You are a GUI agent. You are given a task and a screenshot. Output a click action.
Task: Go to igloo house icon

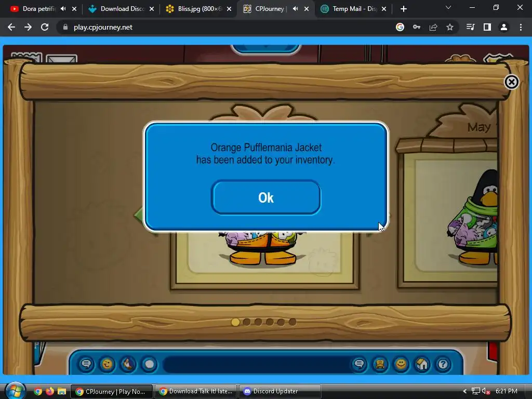click(422, 364)
